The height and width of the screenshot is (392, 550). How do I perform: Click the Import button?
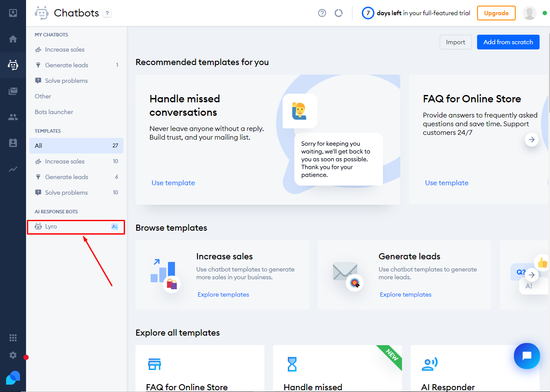pyautogui.click(x=455, y=42)
